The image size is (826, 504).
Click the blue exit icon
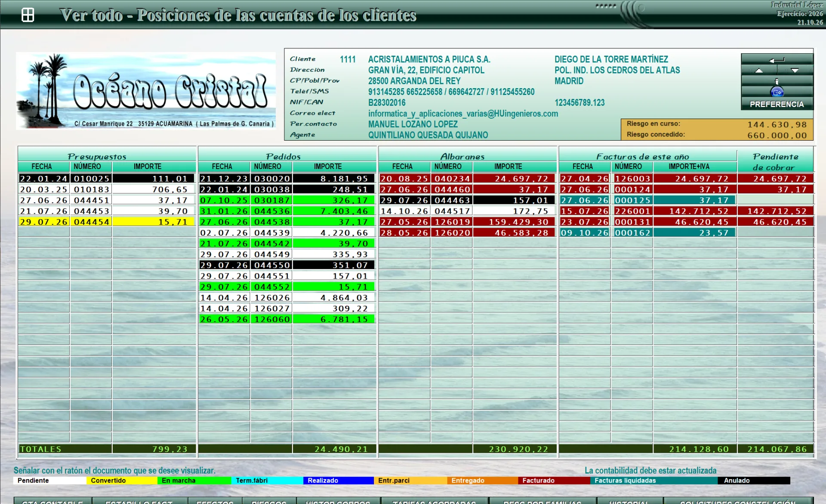click(777, 92)
